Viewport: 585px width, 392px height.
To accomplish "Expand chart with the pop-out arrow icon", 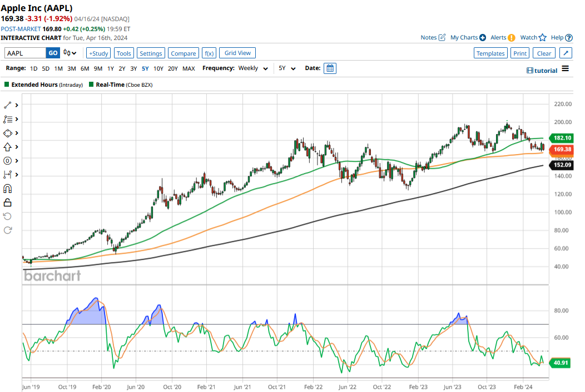I will coord(565,53).
